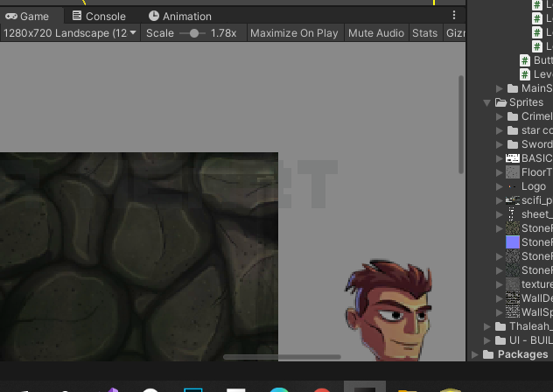This screenshot has height=392, width=553.
Task: Expand the BASIC sprite sheet arrow
Action: click(x=499, y=158)
